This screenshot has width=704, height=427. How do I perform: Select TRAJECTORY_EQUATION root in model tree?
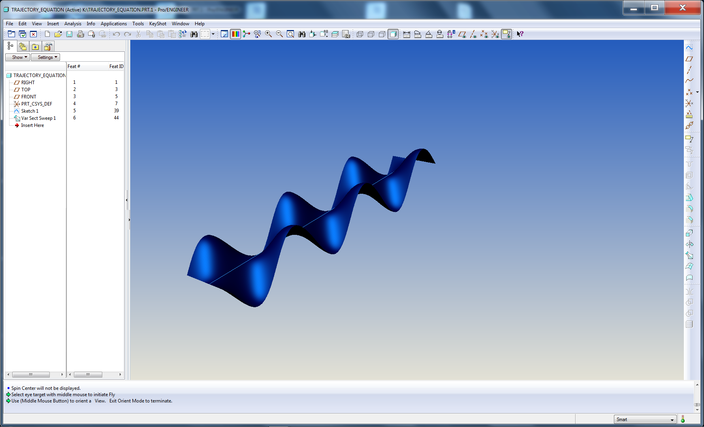click(36, 75)
